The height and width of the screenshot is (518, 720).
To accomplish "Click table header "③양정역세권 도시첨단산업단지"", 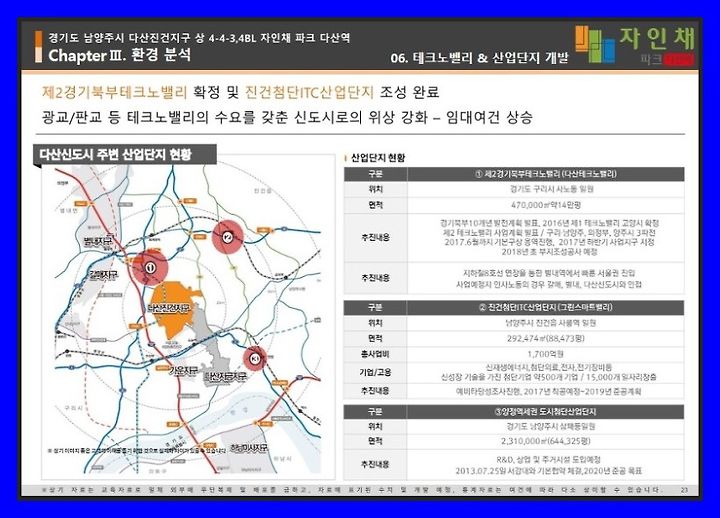I will pos(546,411).
